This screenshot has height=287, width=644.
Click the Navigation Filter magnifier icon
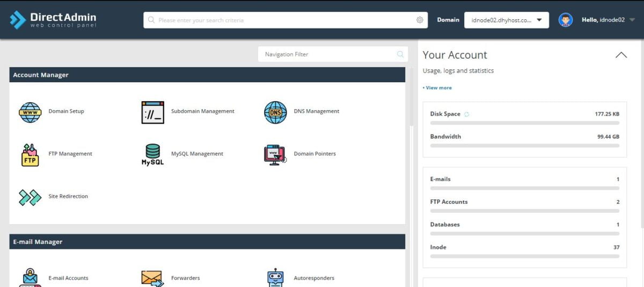(x=400, y=54)
